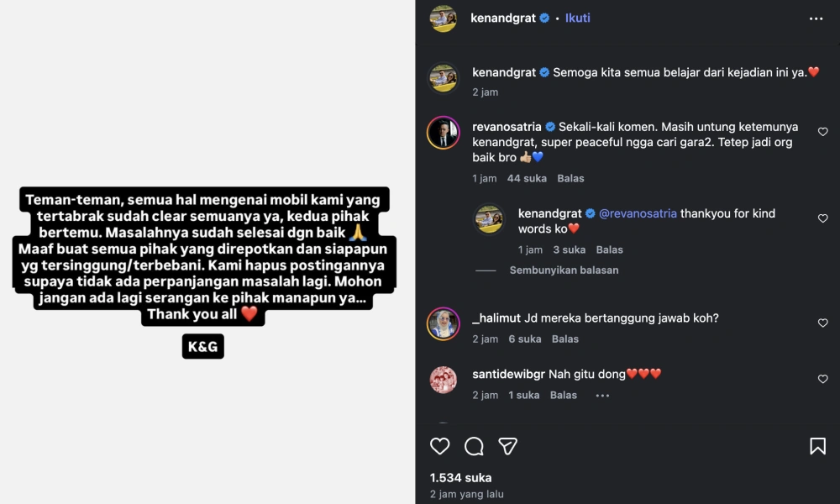The height and width of the screenshot is (504, 840).
Task: Open kenandgrat's profile picture at the top
Action: [x=444, y=17]
